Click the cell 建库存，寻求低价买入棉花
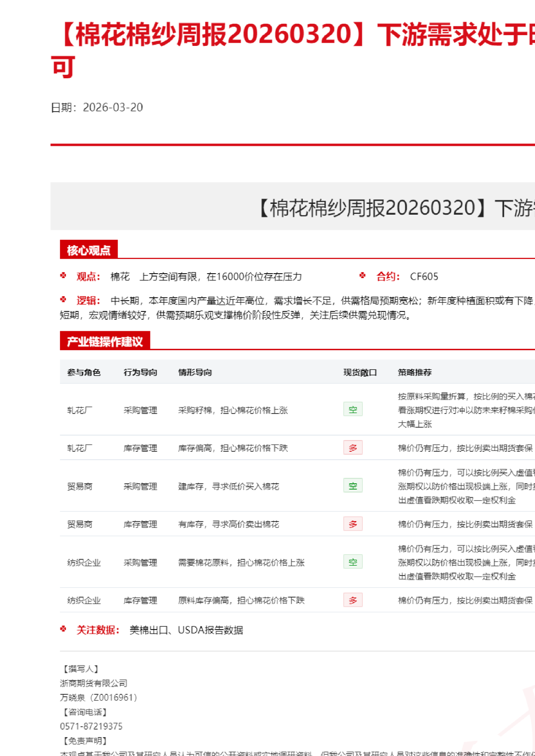 [229, 486]
